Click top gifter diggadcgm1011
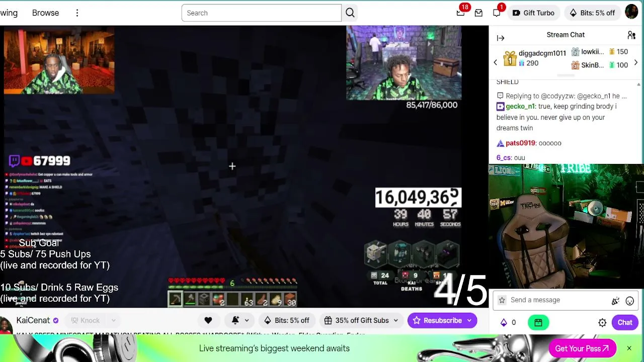 pyautogui.click(x=542, y=53)
